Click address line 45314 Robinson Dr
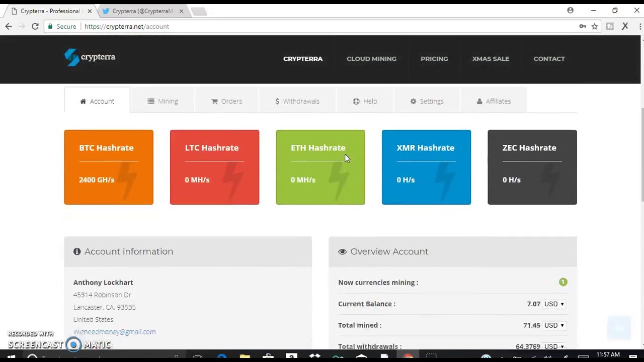 point(102,295)
